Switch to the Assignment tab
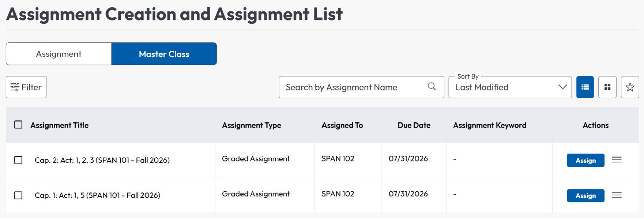This screenshot has height=218, width=644. (59, 54)
